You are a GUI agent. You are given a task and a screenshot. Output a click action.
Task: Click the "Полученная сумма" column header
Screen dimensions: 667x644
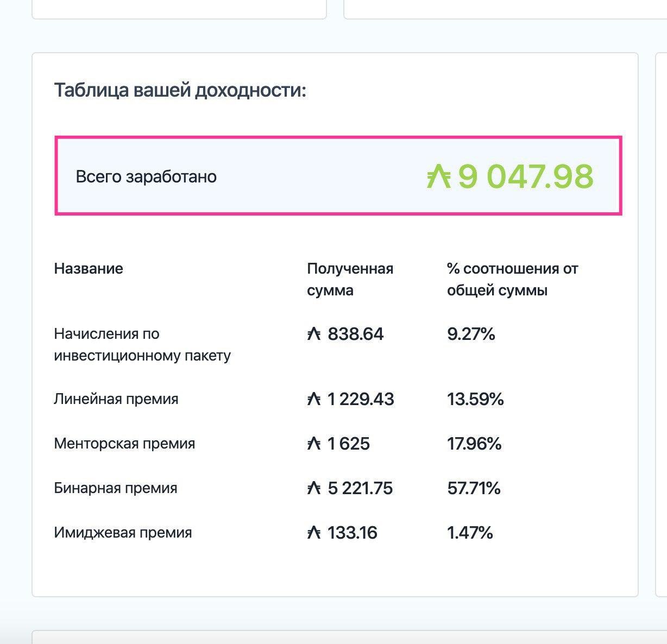point(350,279)
